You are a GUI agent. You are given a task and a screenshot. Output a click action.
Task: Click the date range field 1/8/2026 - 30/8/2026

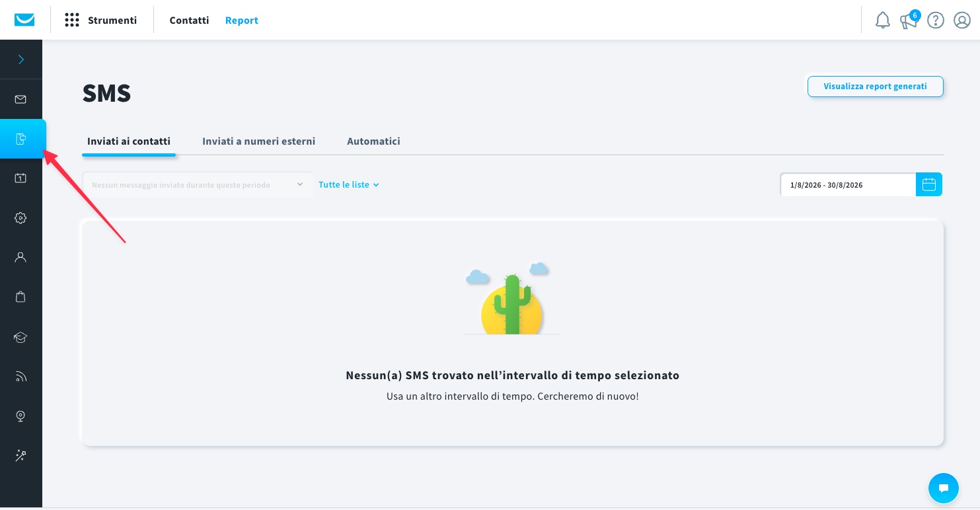tap(848, 185)
